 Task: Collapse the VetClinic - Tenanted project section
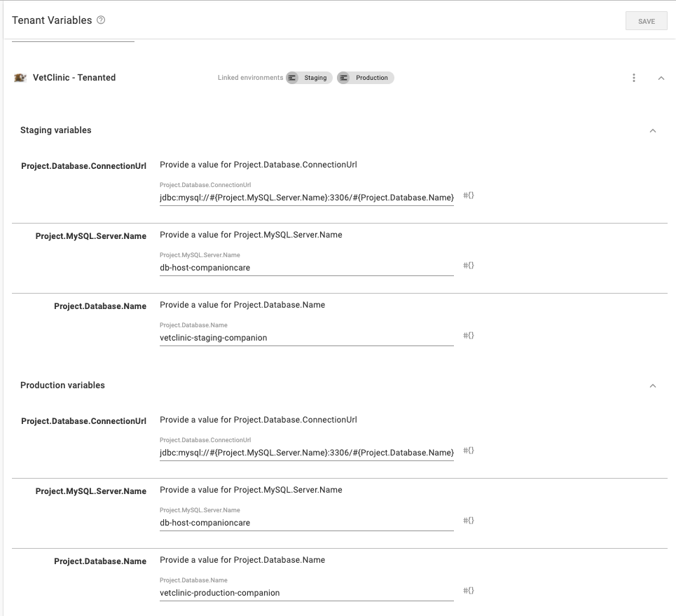[661, 78]
